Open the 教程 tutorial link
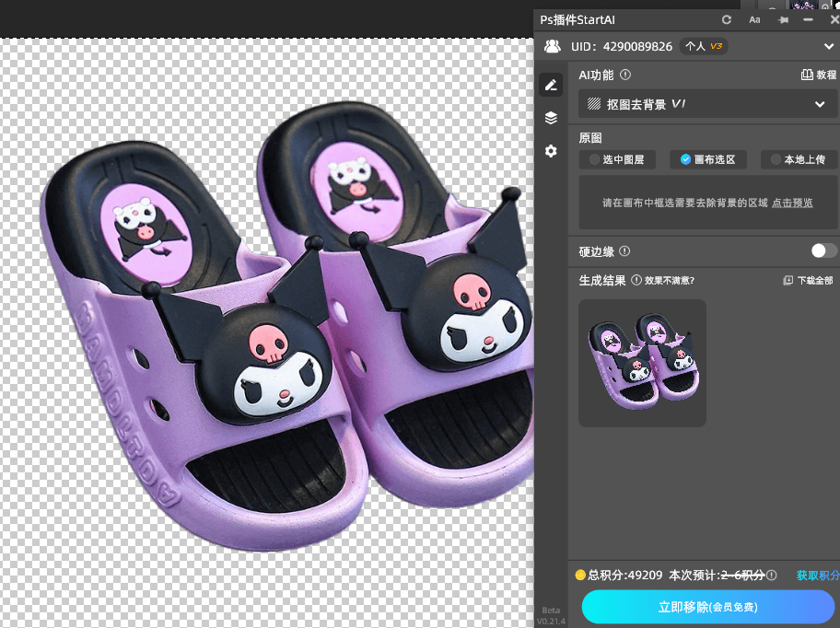Image resolution: width=840 pixels, height=628 pixels. coord(819,75)
